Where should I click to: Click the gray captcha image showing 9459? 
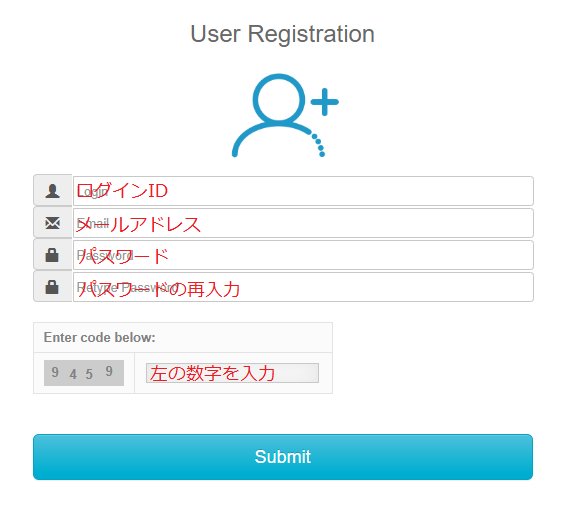click(84, 373)
